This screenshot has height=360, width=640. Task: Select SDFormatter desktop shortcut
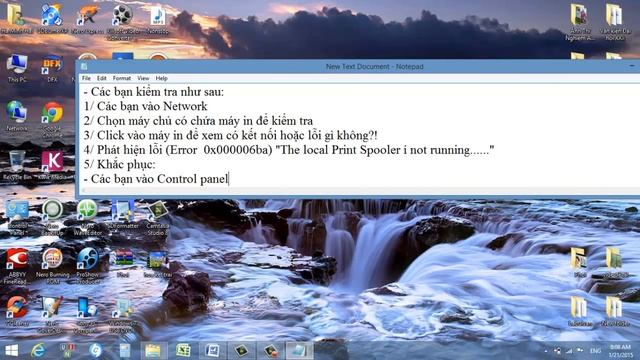click(x=123, y=215)
